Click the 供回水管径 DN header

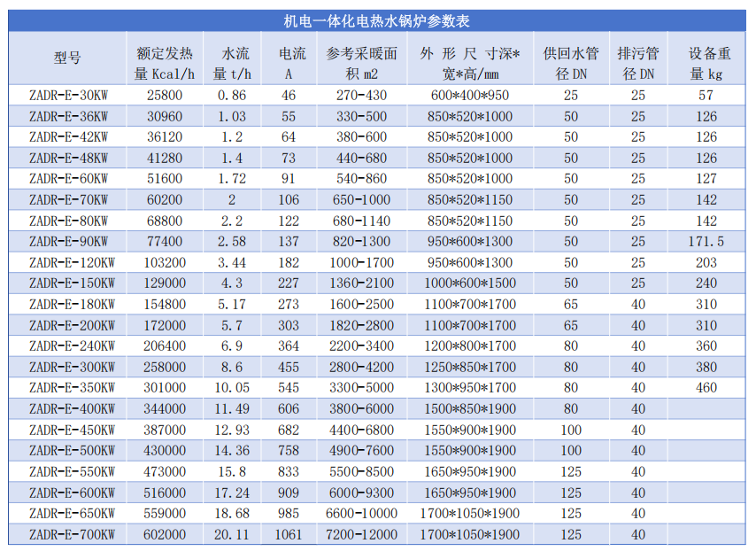(x=571, y=58)
